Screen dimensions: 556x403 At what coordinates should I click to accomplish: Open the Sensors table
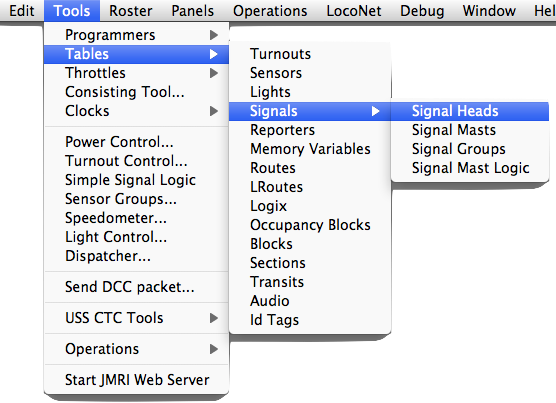coord(310,73)
